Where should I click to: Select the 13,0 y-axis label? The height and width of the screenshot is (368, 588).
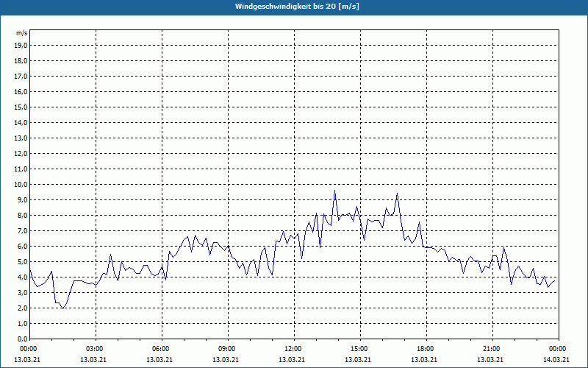click(21, 138)
